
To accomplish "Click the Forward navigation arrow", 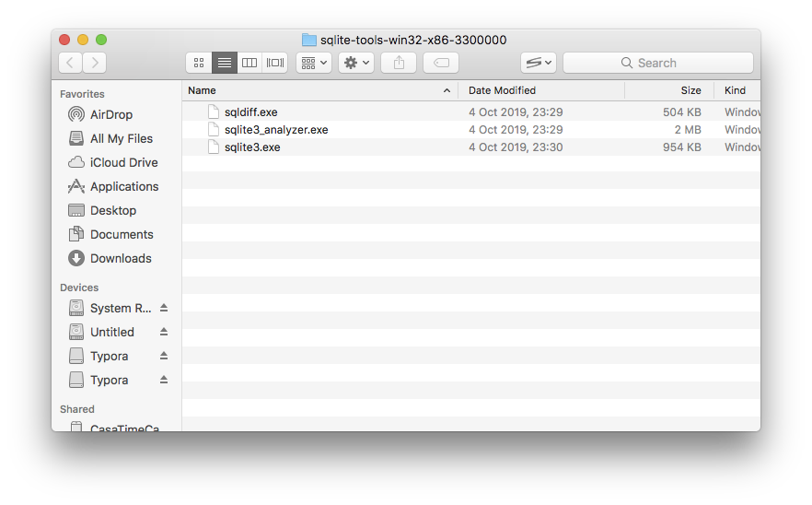I will click(94, 63).
